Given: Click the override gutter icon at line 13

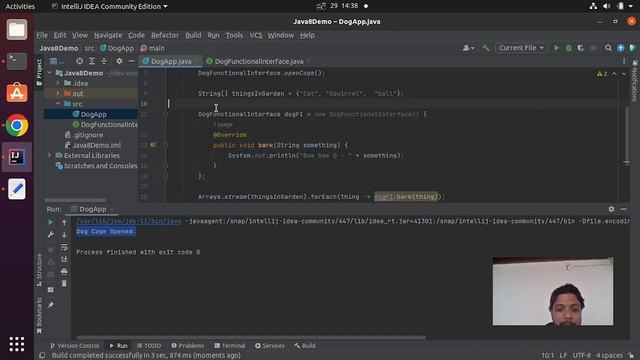Looking at the screenshot, I should tap(153, 145).
